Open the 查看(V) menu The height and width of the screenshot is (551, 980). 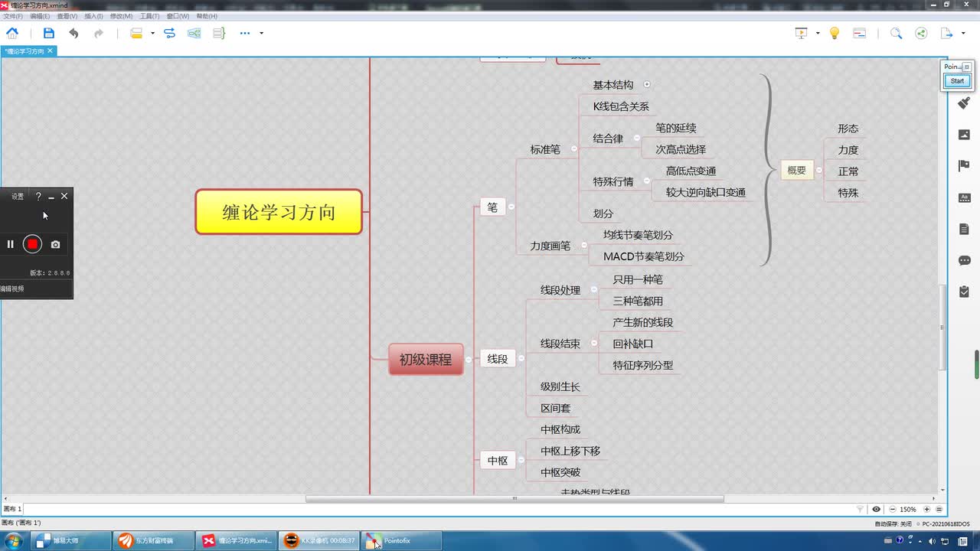coord(67,16)
